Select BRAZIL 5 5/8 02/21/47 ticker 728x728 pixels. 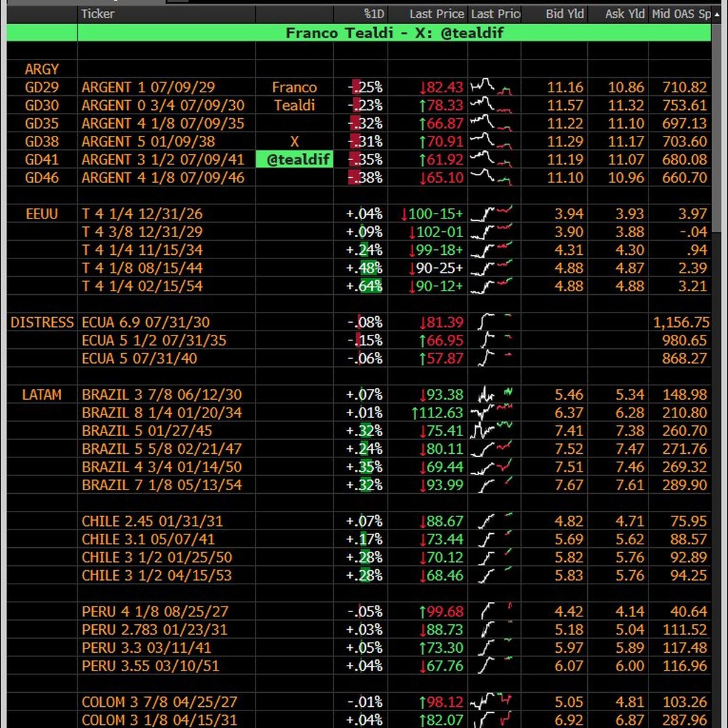(161, 450)
